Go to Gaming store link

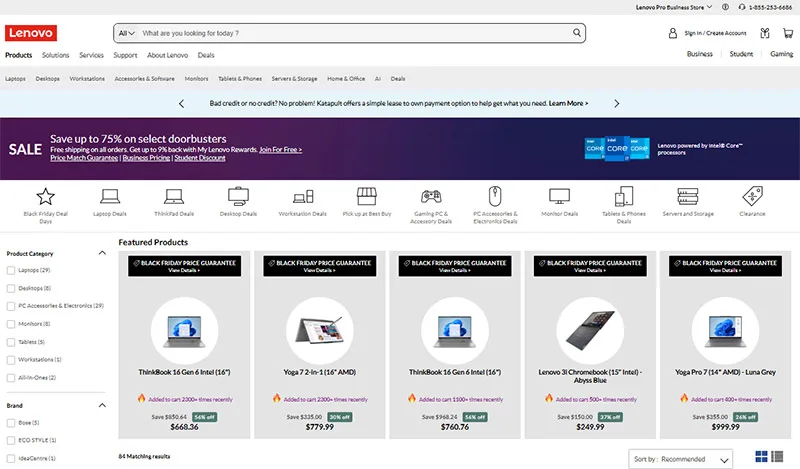pyautogui.click(x=782, y=54)
